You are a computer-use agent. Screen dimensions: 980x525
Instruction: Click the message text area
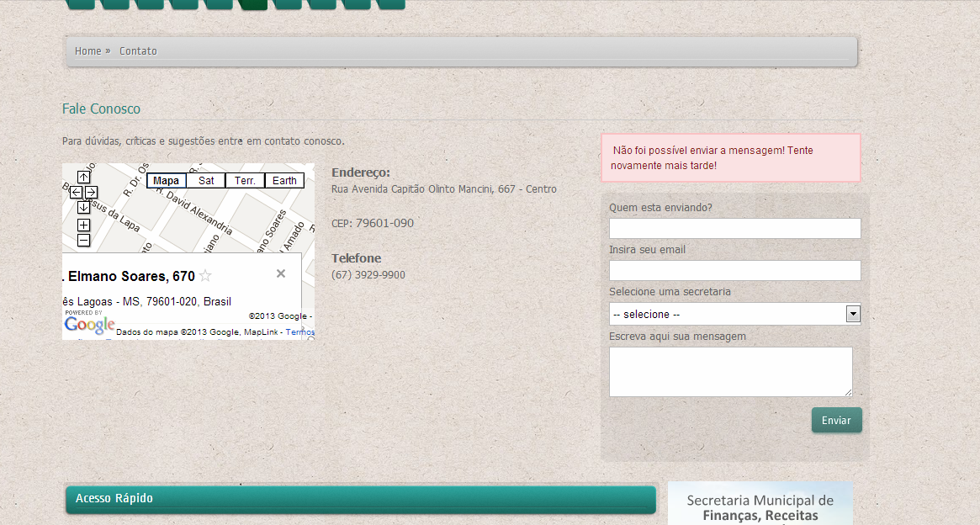730,371
